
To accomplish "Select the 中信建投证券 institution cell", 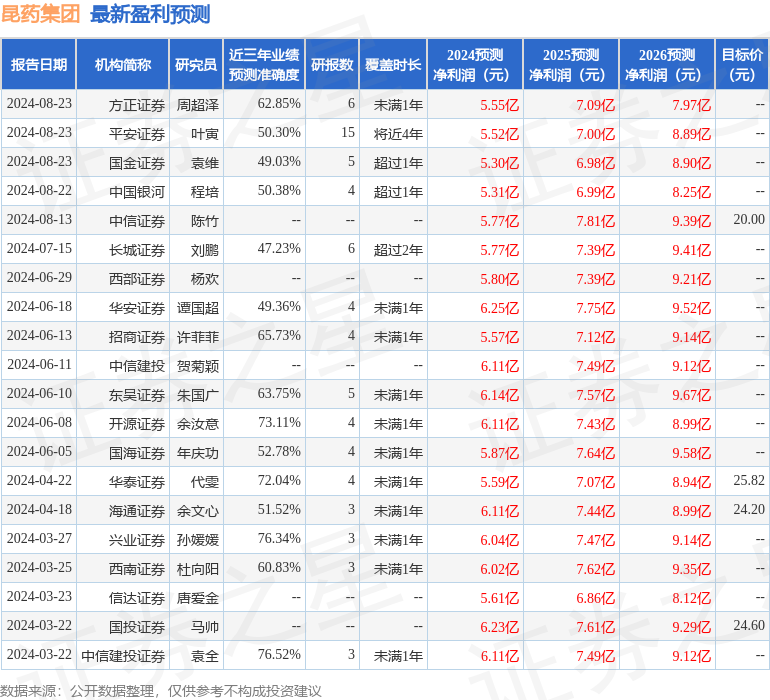I will (123, 656).
